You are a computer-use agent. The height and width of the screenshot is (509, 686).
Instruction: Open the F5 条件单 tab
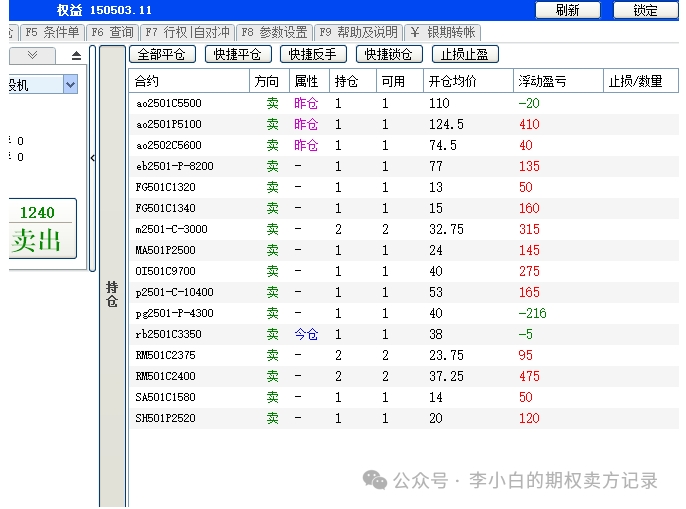52,32
